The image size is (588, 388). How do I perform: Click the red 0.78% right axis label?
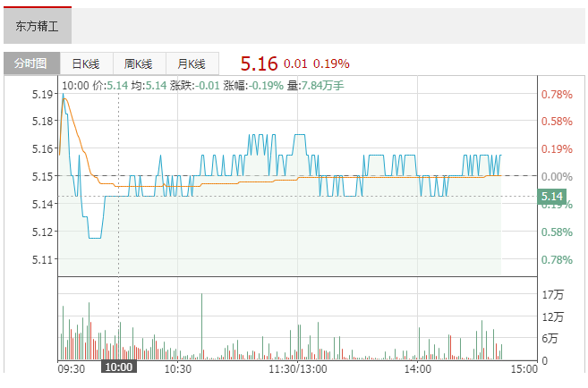[x=556, y=94]
